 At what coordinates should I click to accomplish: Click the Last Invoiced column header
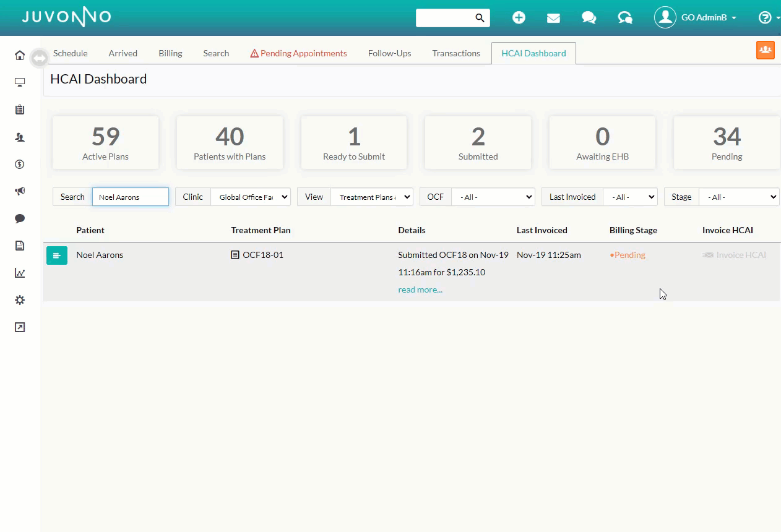tap(542, 230)
